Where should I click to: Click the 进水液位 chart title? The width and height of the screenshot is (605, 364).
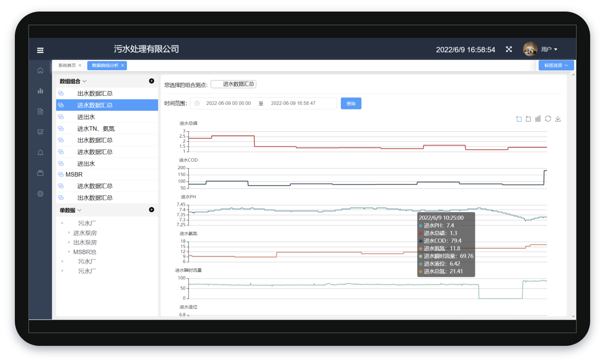(189, 307)
